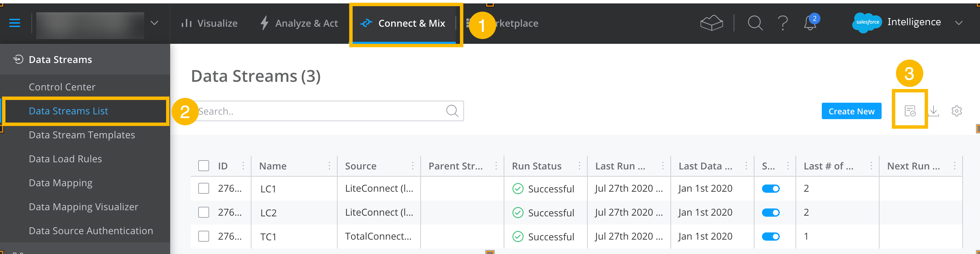Open Data Mapping sidebar item
The image size is (980, 254).
click(60, 183)
